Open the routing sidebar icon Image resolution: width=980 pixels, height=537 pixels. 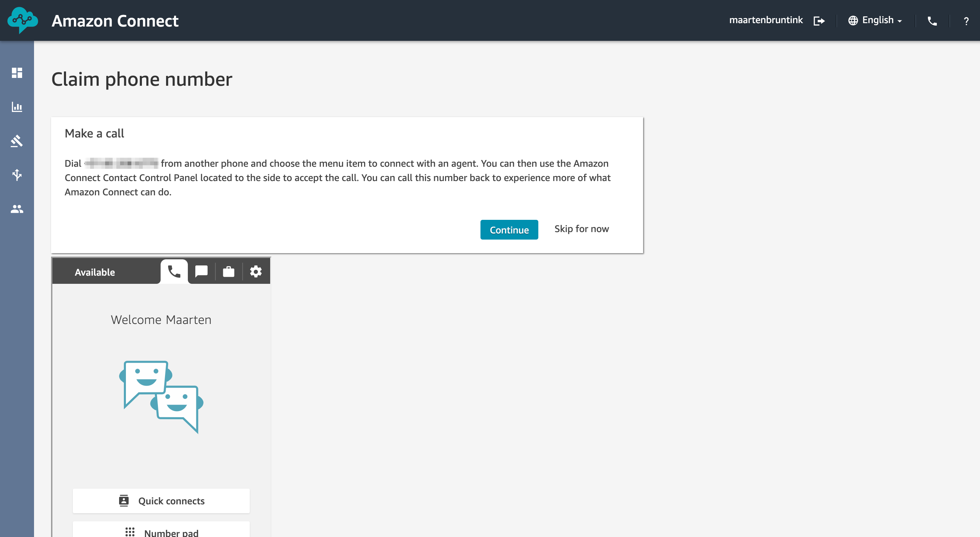tap(17, 141)
